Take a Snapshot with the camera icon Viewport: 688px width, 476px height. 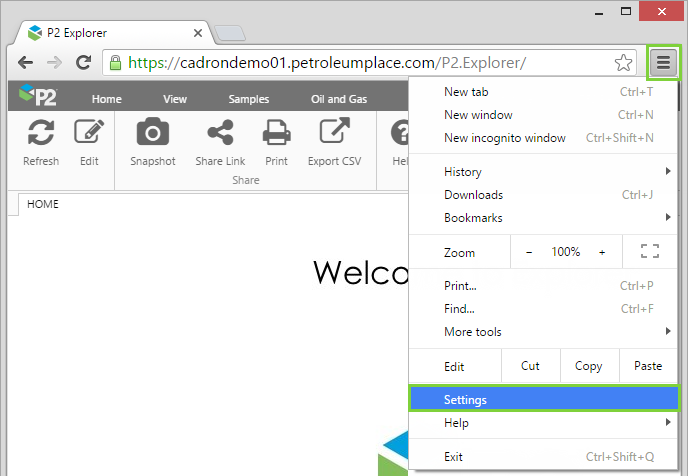pos(153,131)
